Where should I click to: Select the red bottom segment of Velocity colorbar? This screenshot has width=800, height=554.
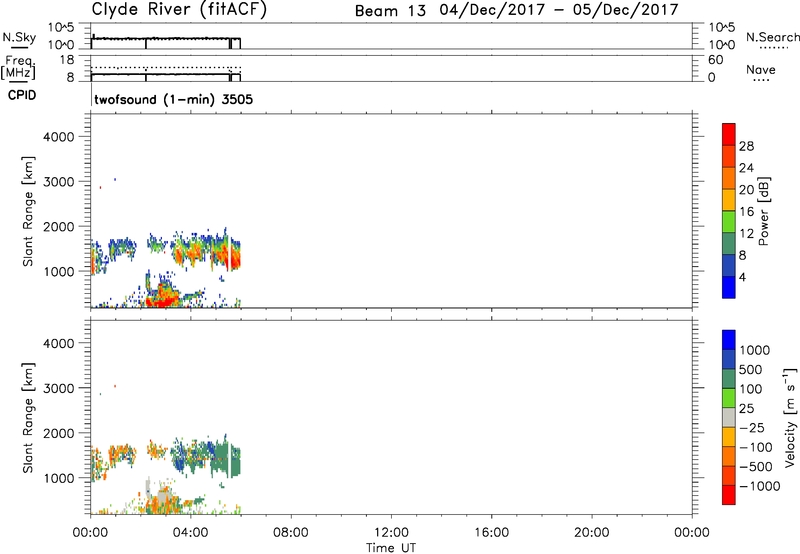pos(729,495)
